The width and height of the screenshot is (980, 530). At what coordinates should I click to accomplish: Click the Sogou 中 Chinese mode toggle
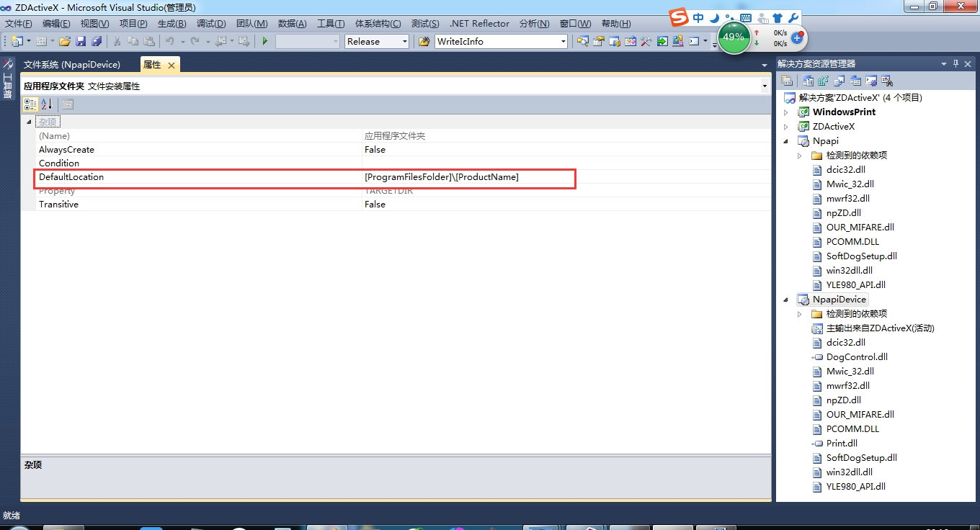click(698, 18)
